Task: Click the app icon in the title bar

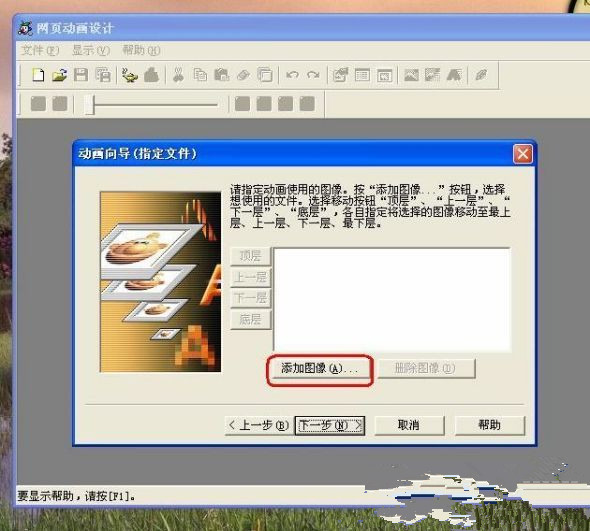Action: click(25, 28)
